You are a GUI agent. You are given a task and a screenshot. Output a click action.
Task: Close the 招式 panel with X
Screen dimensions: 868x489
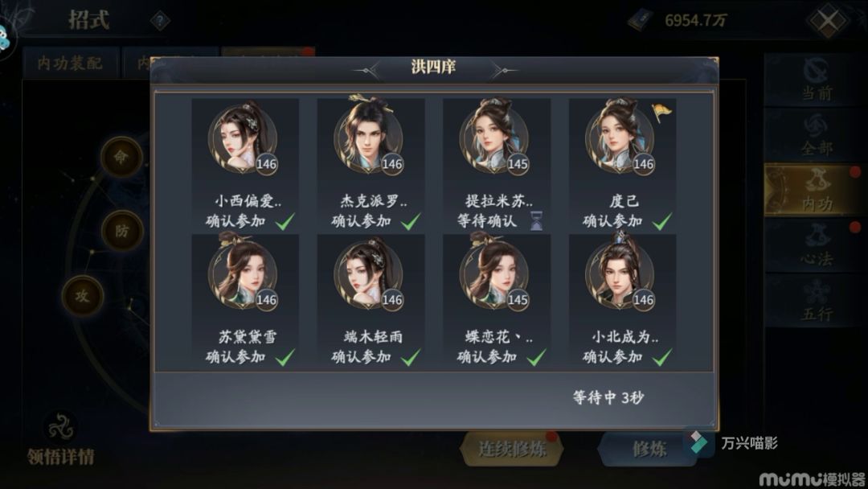coord(828,22)
